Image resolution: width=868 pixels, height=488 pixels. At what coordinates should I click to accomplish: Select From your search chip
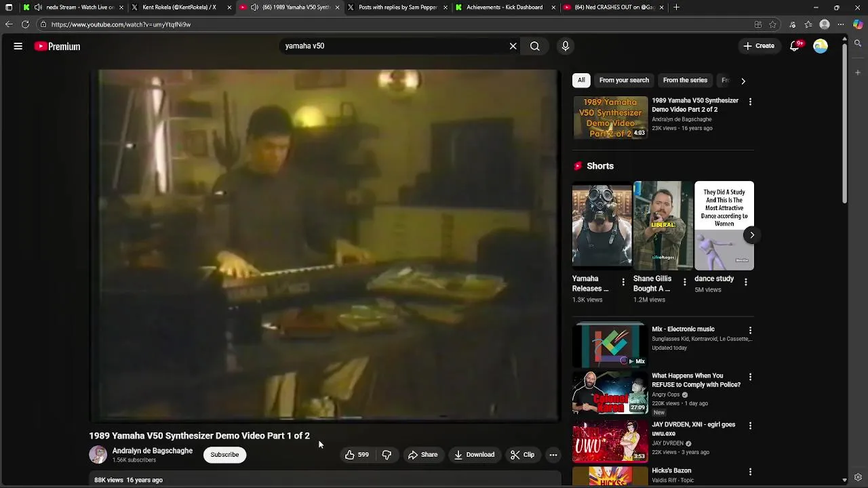[x=624, y=80]
